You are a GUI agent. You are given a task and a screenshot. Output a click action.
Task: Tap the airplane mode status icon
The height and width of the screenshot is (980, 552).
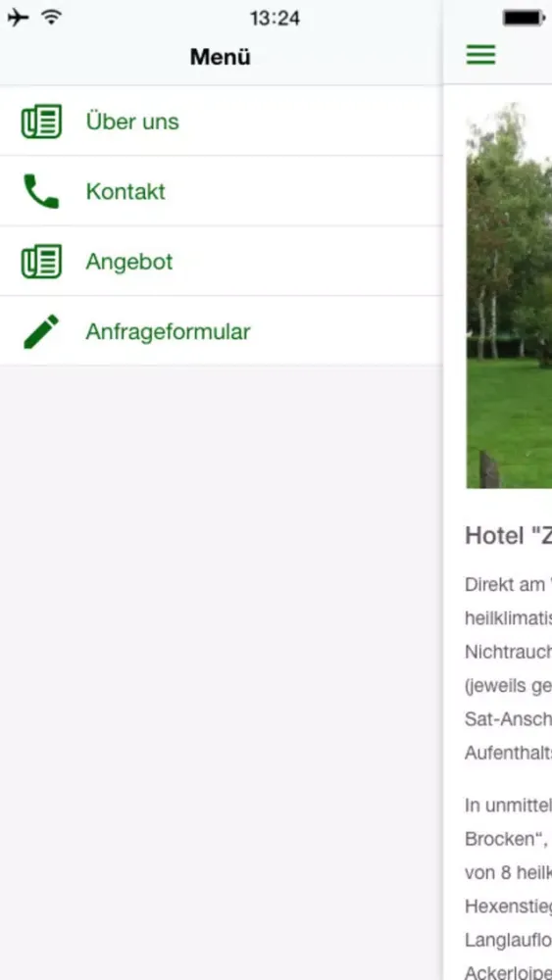(18, 18)
